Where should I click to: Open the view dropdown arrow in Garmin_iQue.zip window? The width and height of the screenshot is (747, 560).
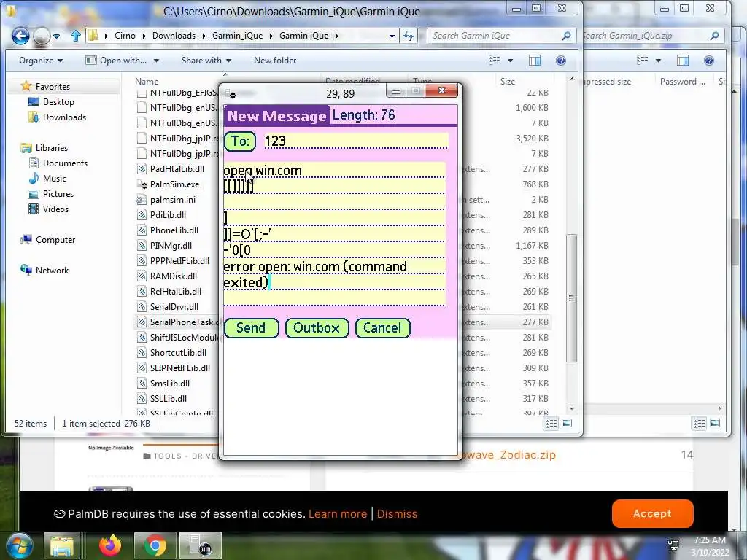point(658,61)
